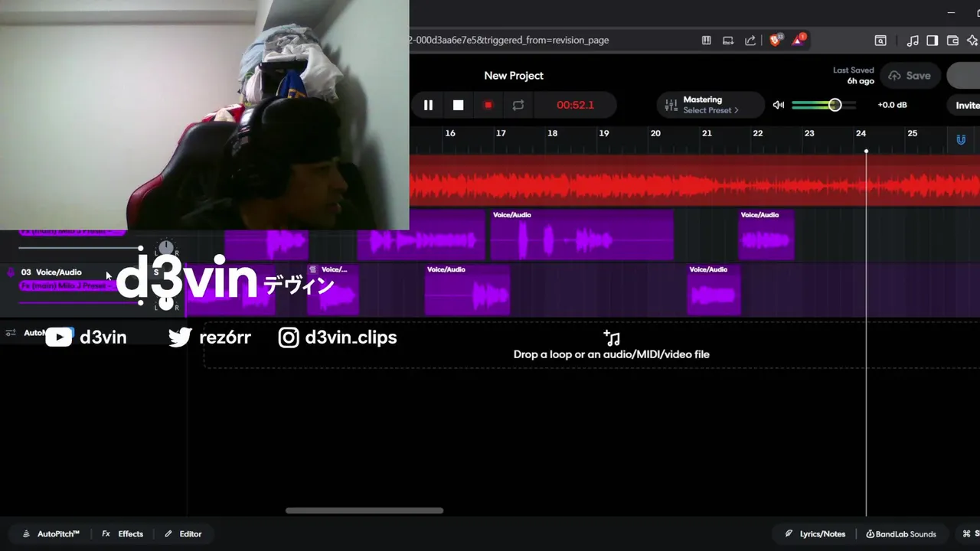Click the 00:52.1 time display

575,105
